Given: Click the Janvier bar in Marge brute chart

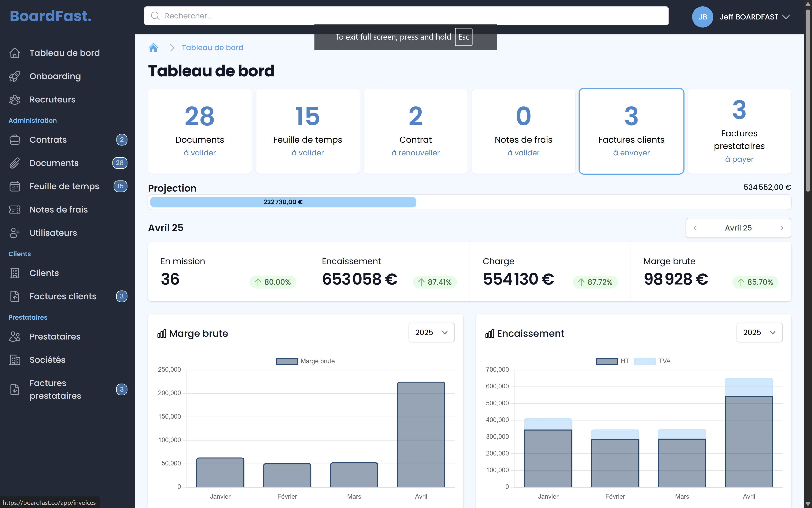Looking at the screenshot, I should point(220,472).
